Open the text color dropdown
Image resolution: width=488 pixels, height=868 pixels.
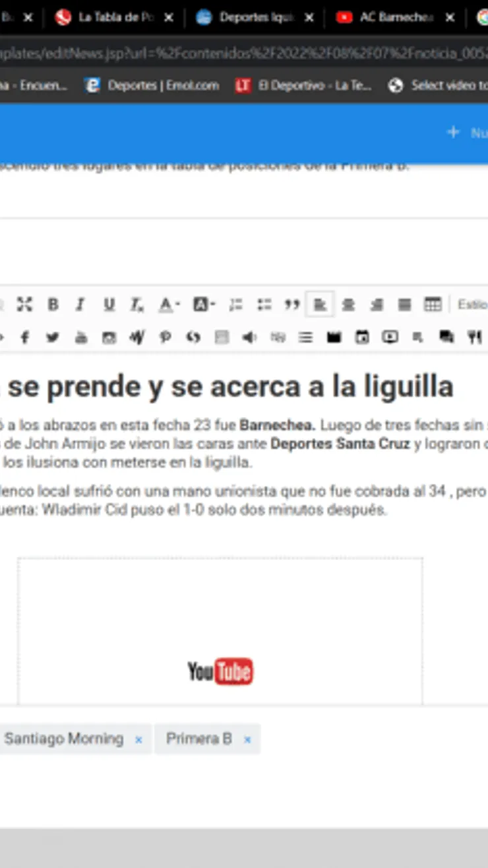pos(169,304)
